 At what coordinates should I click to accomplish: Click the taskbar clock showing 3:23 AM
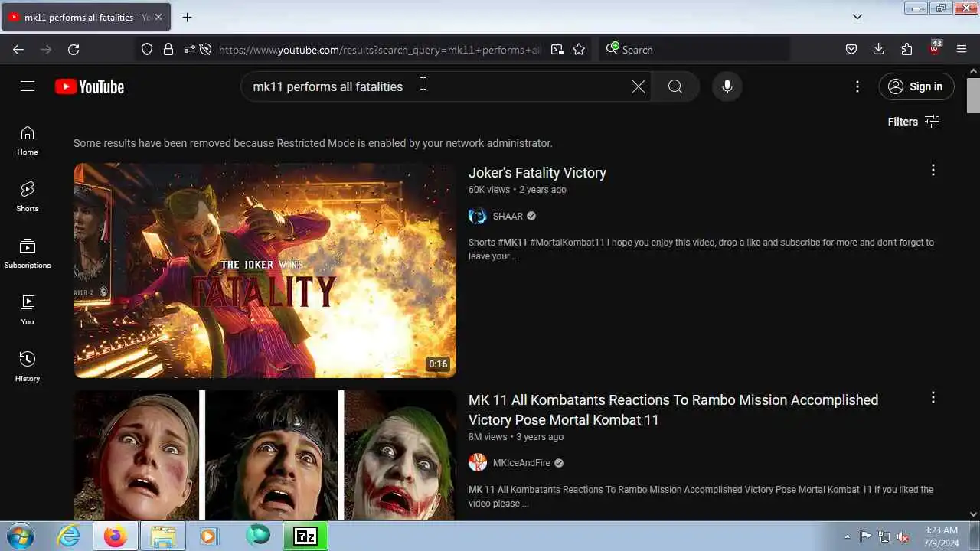pos(941,536)
